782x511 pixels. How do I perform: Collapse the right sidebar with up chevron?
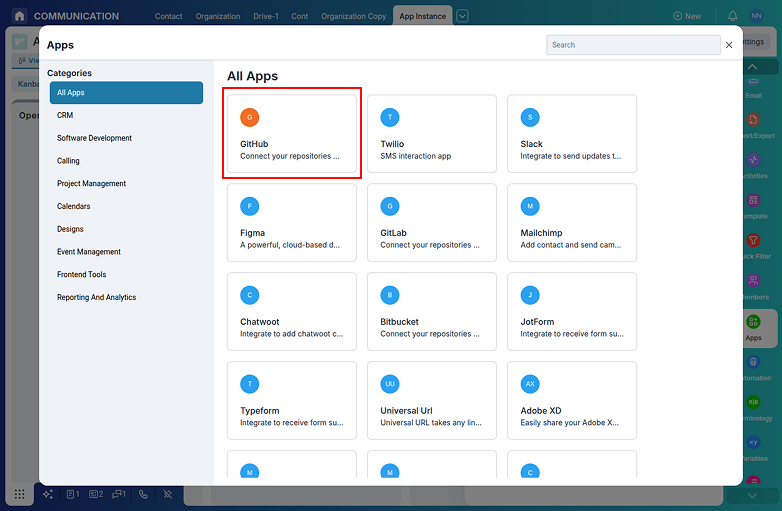[753, 67]
